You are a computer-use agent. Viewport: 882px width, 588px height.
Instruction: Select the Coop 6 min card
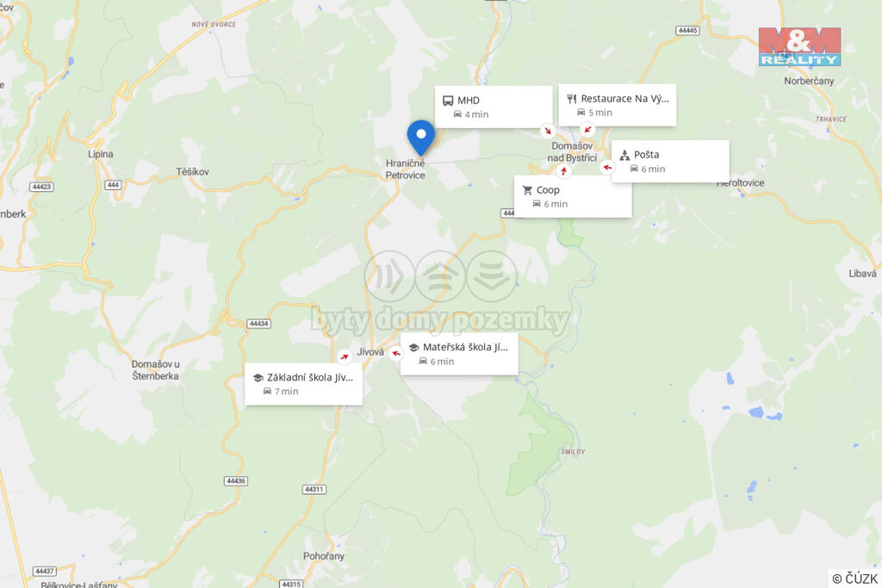coord(573,196)
